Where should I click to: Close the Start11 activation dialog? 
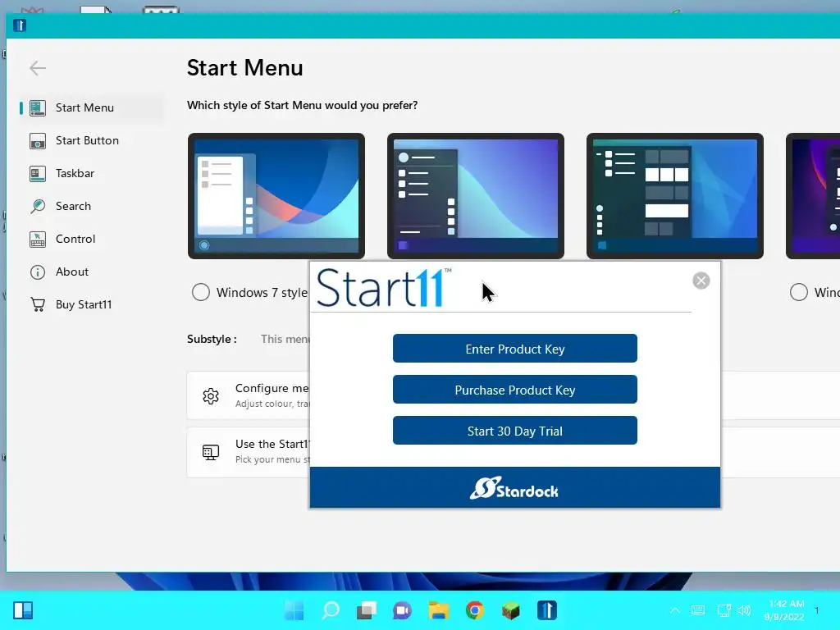pos(701,281)
